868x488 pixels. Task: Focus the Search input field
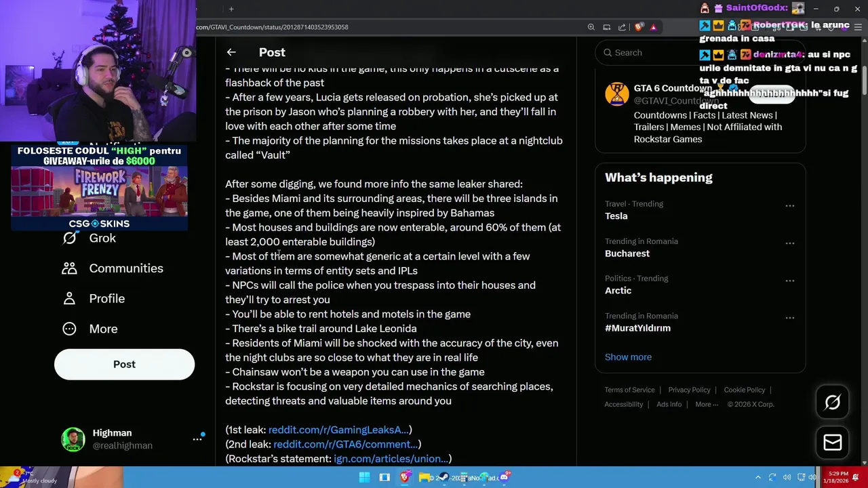(x=702, y=53)
